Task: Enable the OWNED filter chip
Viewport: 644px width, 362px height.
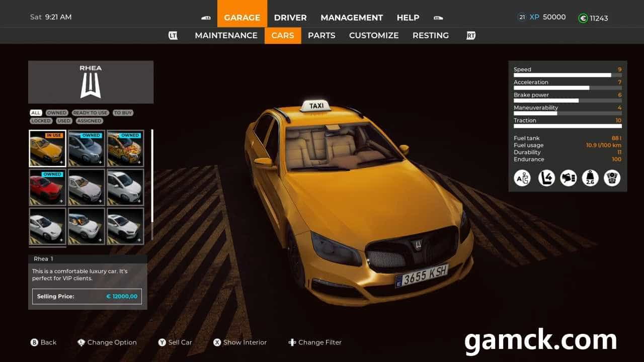Action: [x=57, y=113]
